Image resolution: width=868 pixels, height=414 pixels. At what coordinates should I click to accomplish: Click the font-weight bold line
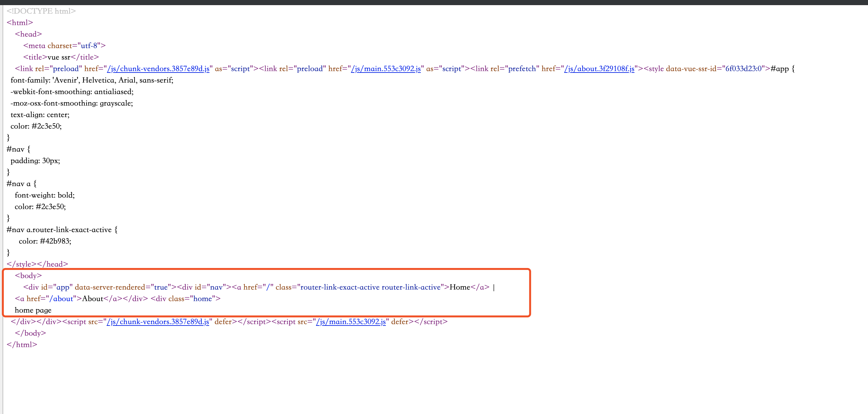click(45, 195)
